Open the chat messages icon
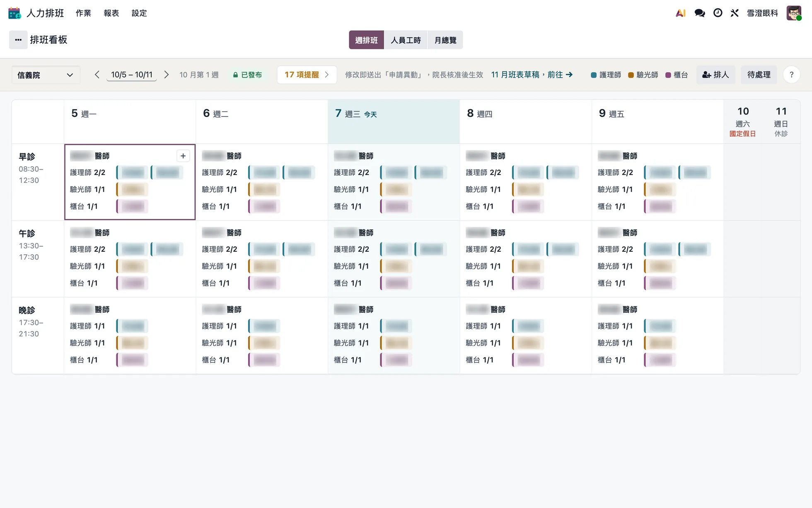 click(700, 13)
